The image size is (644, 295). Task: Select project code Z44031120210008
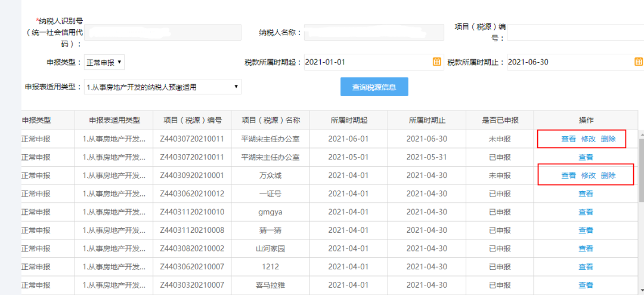(x=192, y=230)
